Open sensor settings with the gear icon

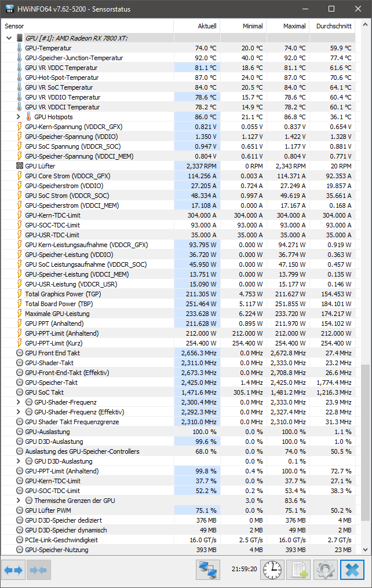click(x=325, y=570)
